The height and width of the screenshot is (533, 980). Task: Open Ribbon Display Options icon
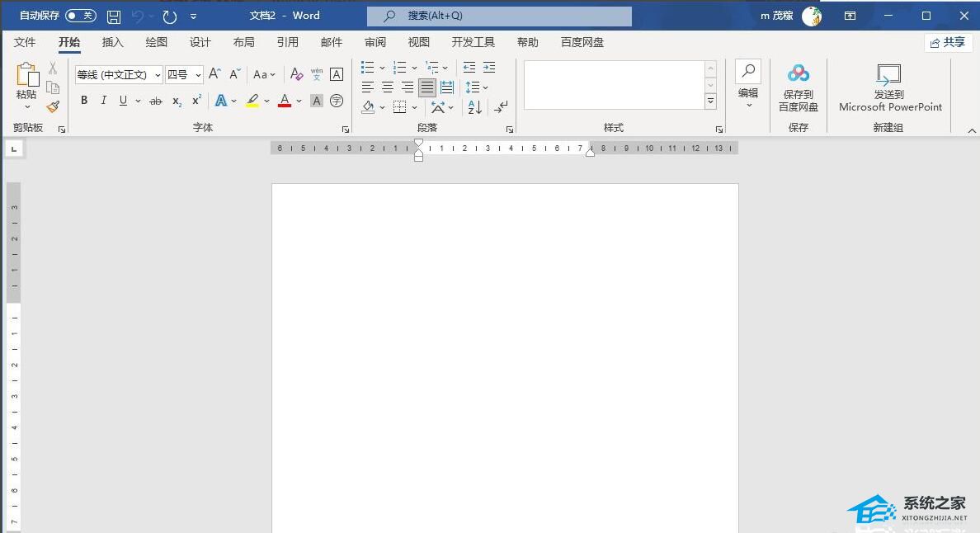(x=850, y=16)
